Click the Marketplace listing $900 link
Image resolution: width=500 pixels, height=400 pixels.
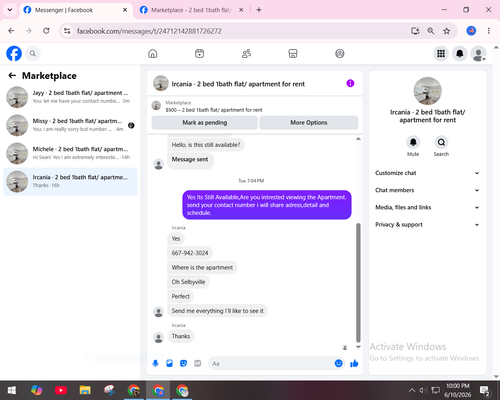[214, 110]
